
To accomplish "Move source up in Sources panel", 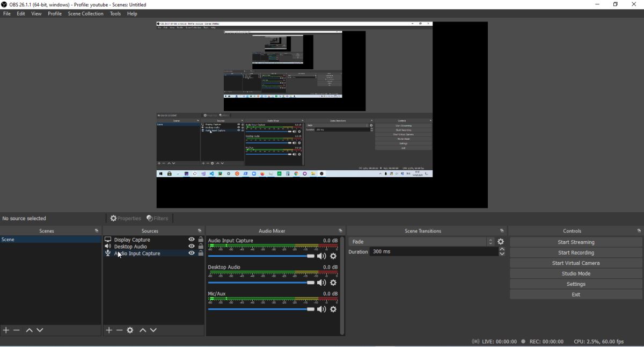I will click(143, 330).
